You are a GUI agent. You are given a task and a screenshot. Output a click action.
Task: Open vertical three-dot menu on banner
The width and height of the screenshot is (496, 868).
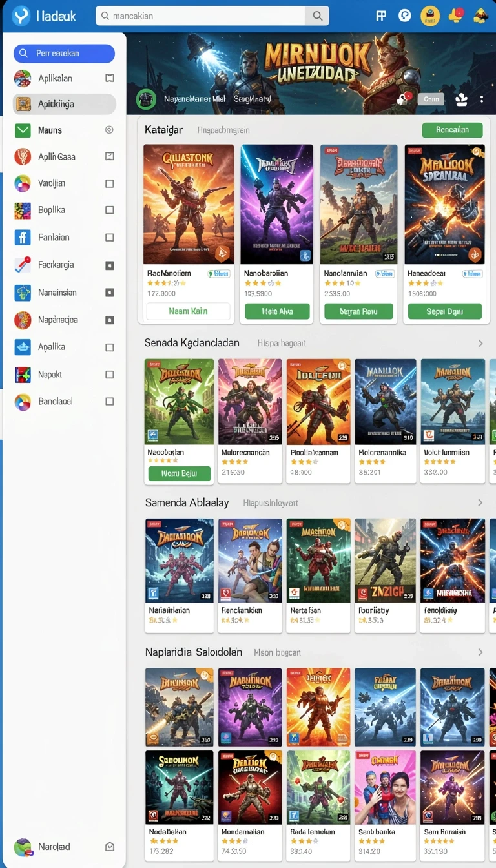tap(482, 99)
